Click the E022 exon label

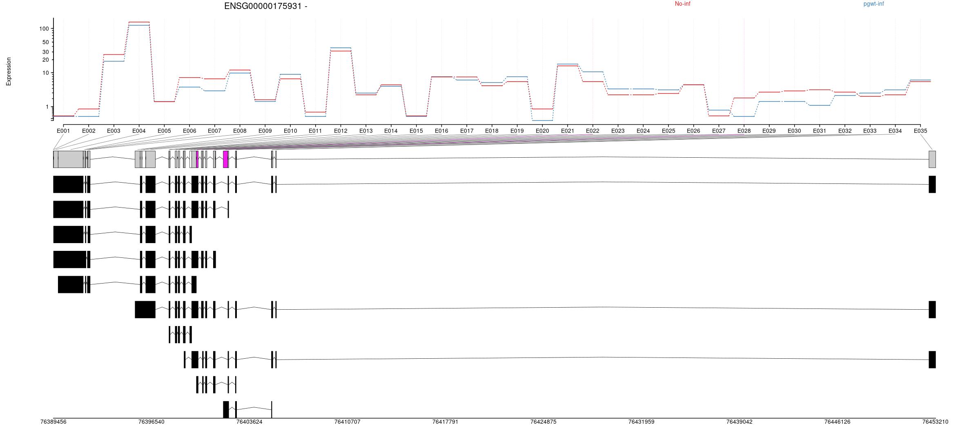click(x=592, y=131)
